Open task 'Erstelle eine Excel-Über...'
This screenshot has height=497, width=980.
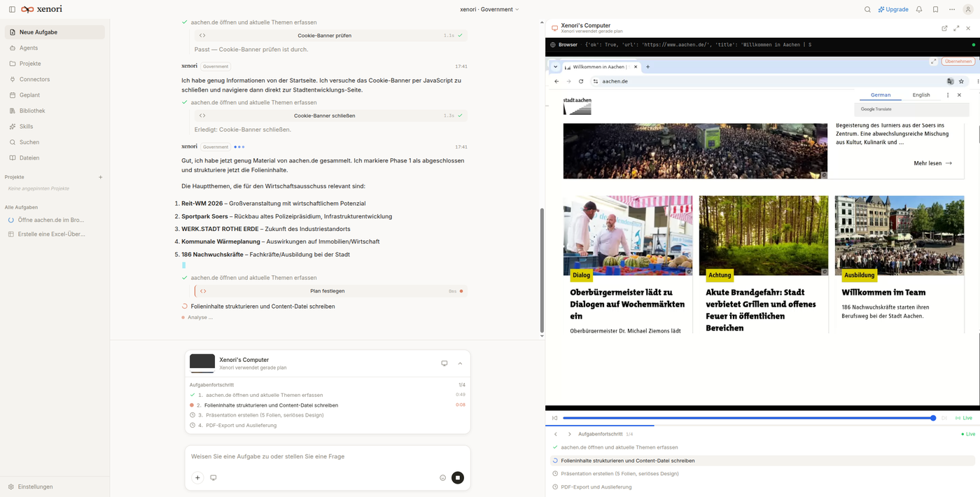pyautogui.click(x=55, y=234)
